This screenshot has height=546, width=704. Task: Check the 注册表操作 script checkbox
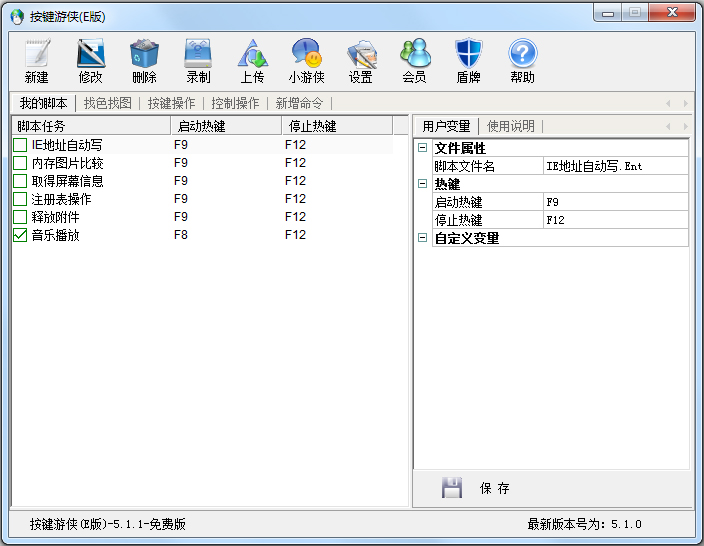pos(20,200)
